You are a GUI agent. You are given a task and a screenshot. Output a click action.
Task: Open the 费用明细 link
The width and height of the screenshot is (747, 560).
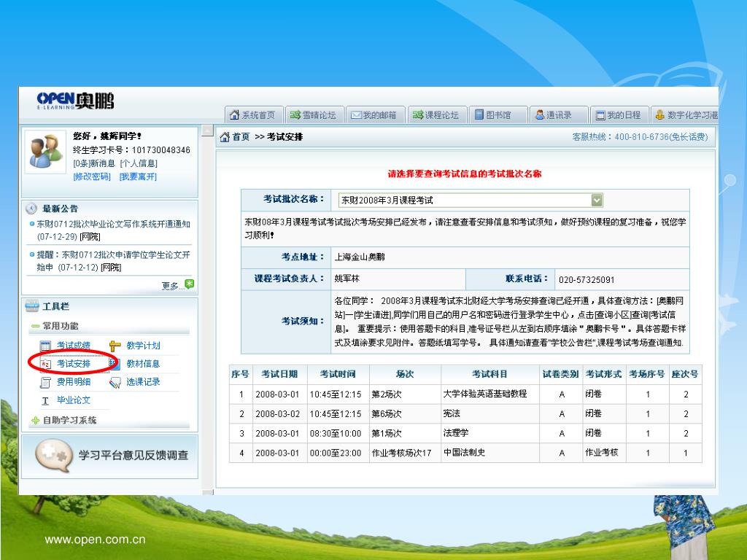[74, 381]
